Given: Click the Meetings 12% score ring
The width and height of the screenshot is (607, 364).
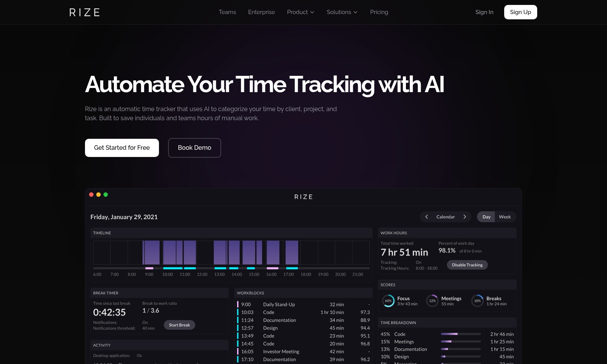Looking at the screenshot, I should point(432,301).
